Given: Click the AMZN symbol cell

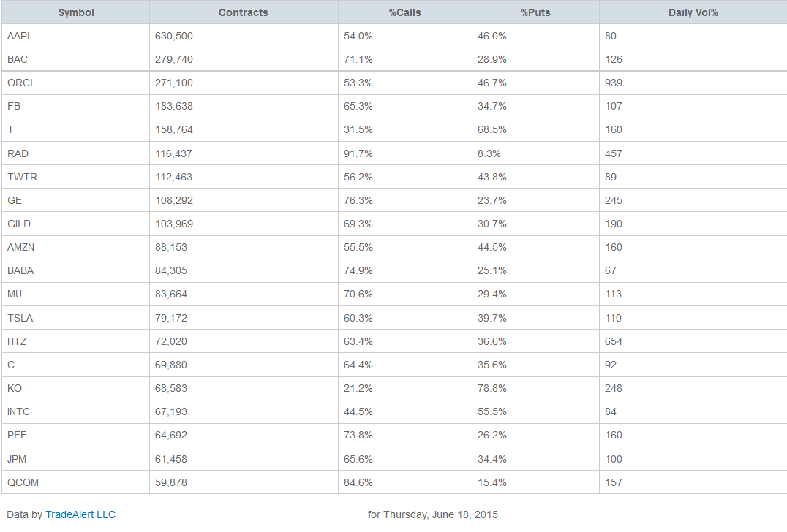Looking at the screenshot, I should pos(21,247).
